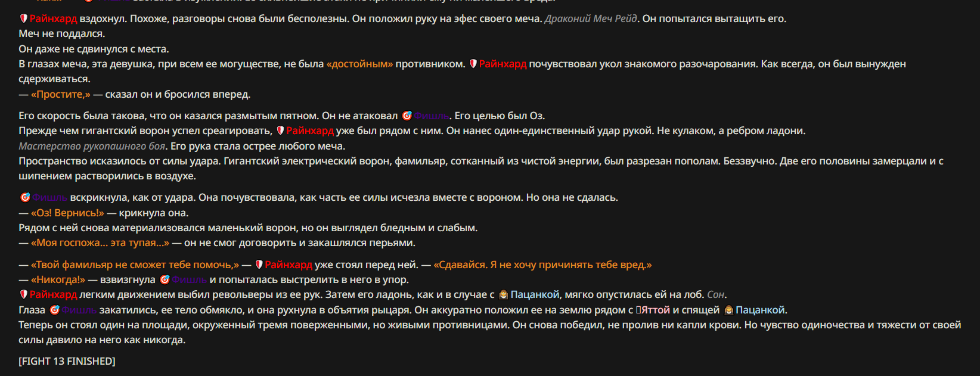Open Райнхард name before 'уже был рядом'
Image resolution: width=980 pixels, height=376 pixels.
310,130
